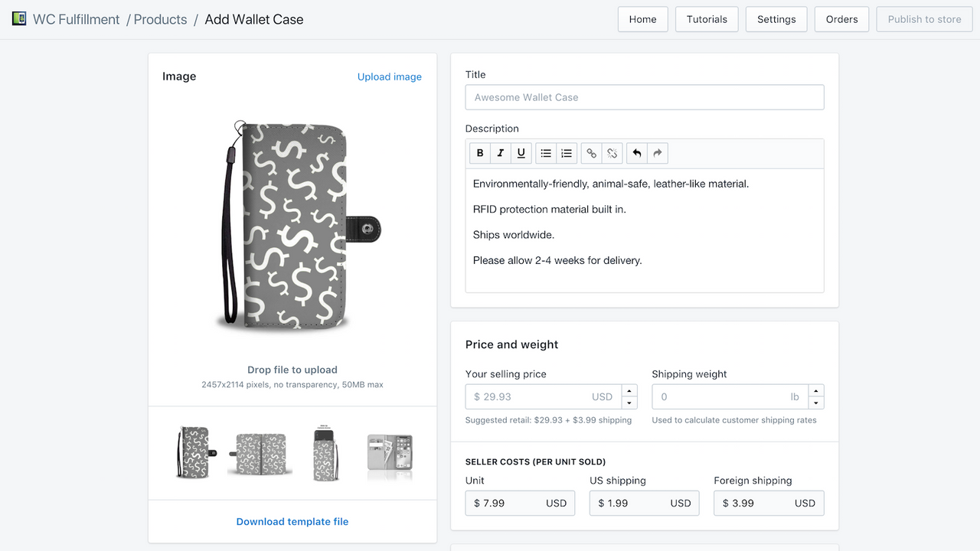Redo edit in description editor

657,153
